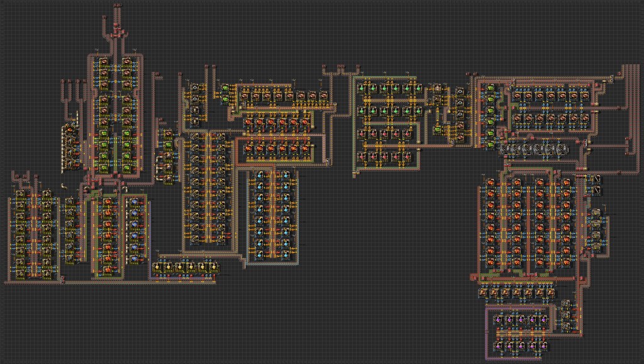Select upper green circuit assembler of top pair

tap(225, 88)
